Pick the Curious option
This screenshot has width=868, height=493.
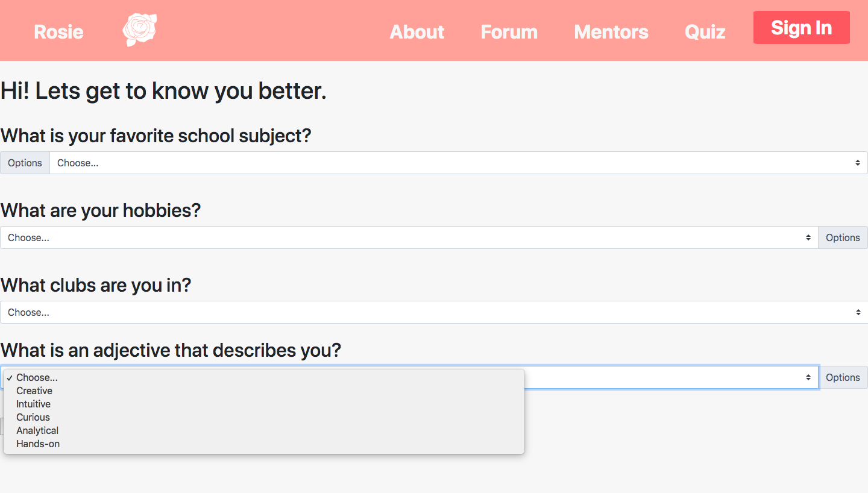click(33, 417)
